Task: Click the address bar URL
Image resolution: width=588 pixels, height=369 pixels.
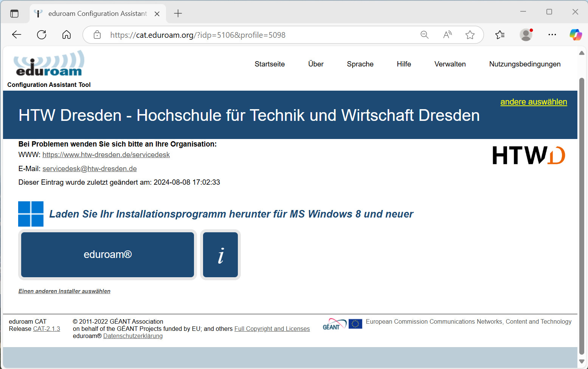Action: tap(198, 35)
